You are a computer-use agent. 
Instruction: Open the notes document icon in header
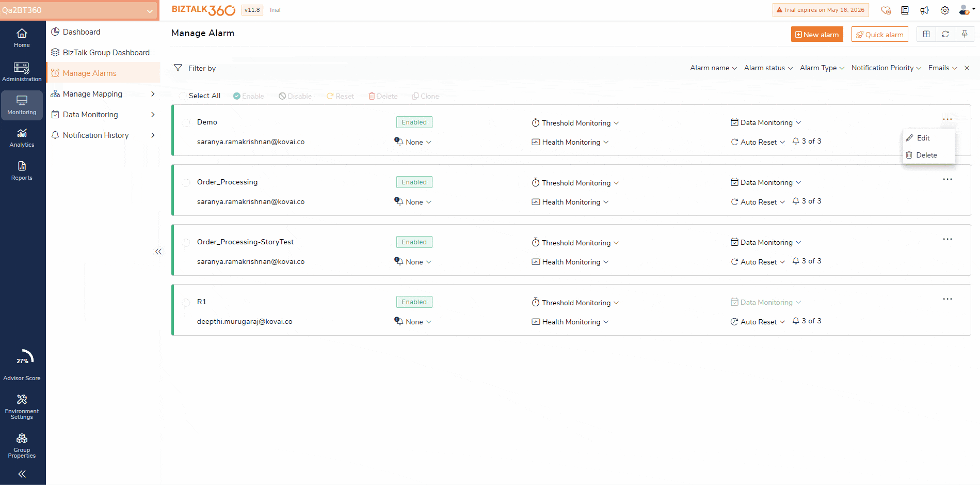click(x=905, y=10)
